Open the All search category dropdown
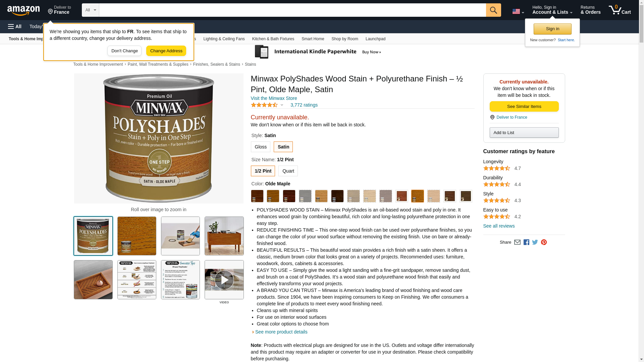644x362 pixels. (x=90, y=10)
